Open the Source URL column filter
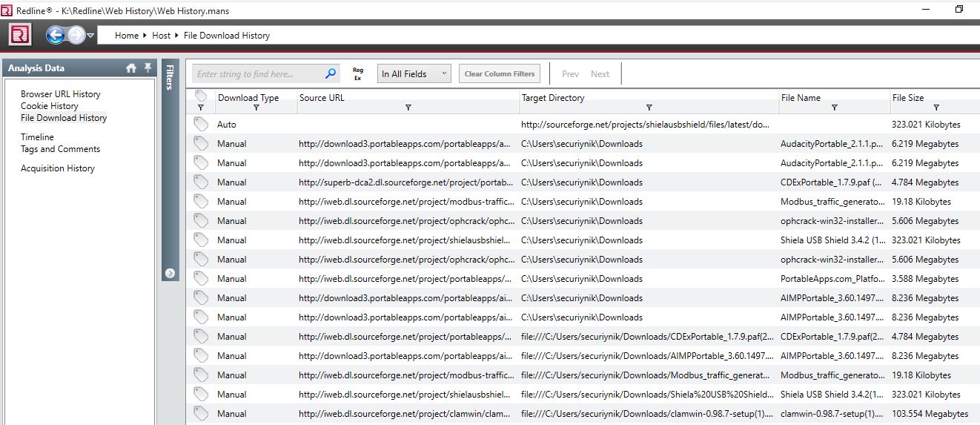Image resolution: width=980 pixels, height=425 pixels. pyautogui.click(x=408, y=108)
